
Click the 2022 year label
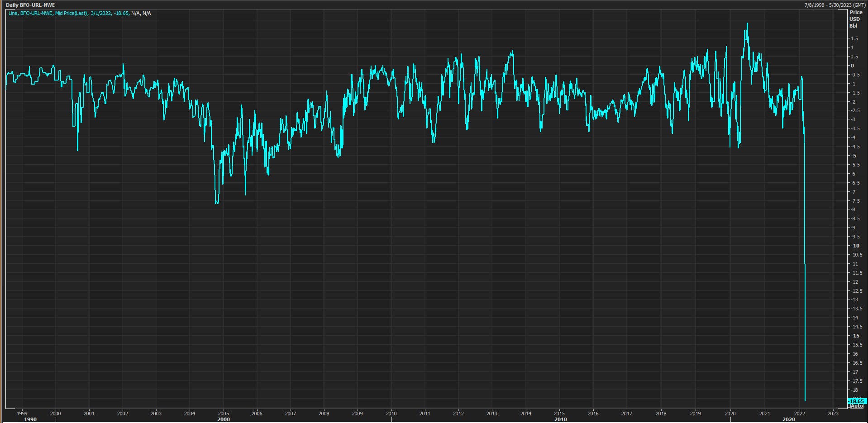[x=799, y=413]
